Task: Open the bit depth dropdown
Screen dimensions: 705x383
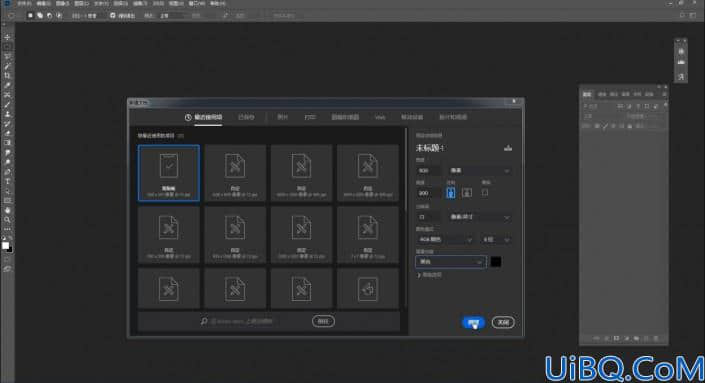Action: (x=496, y=240)
